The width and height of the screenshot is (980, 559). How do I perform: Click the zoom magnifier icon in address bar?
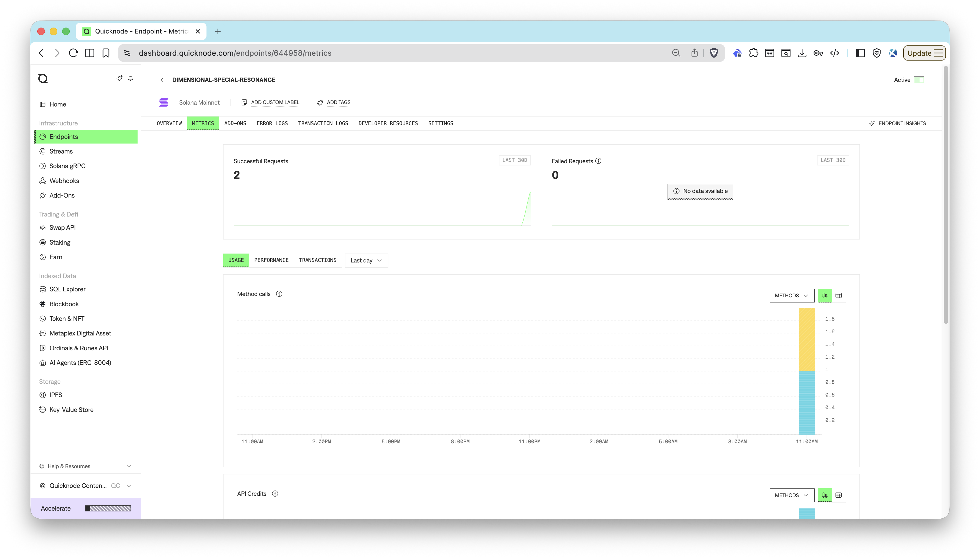[x=676, y=53]
